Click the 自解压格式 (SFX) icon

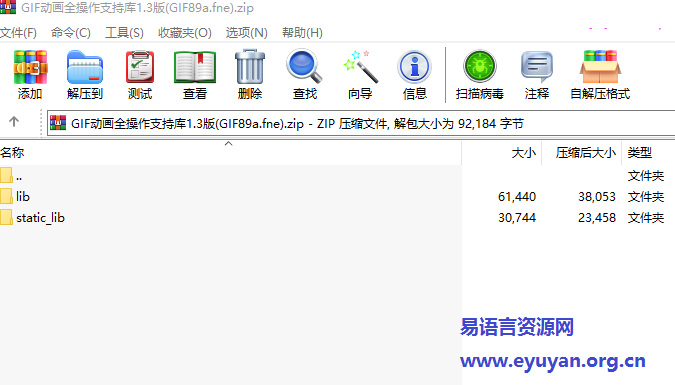point(600,67)
